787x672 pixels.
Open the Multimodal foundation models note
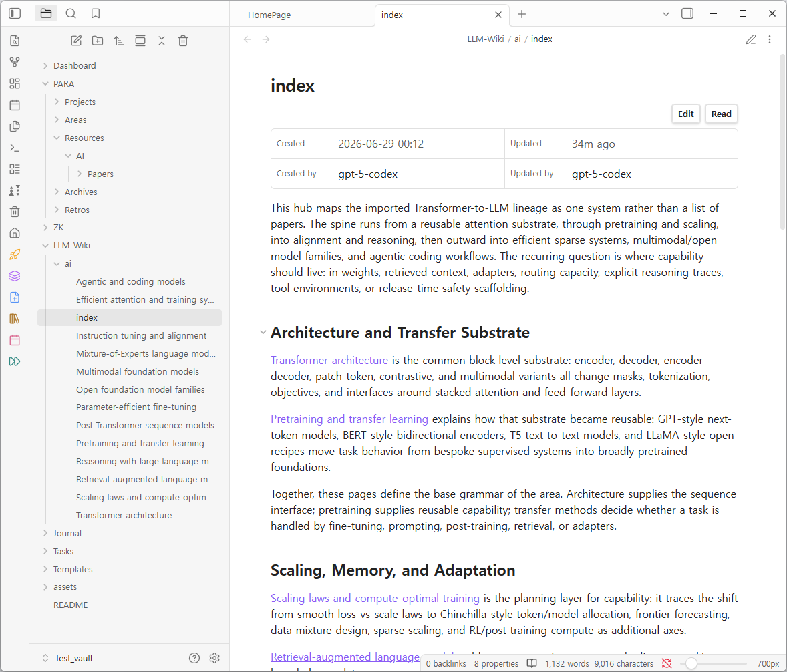click(x=138, y=372)
